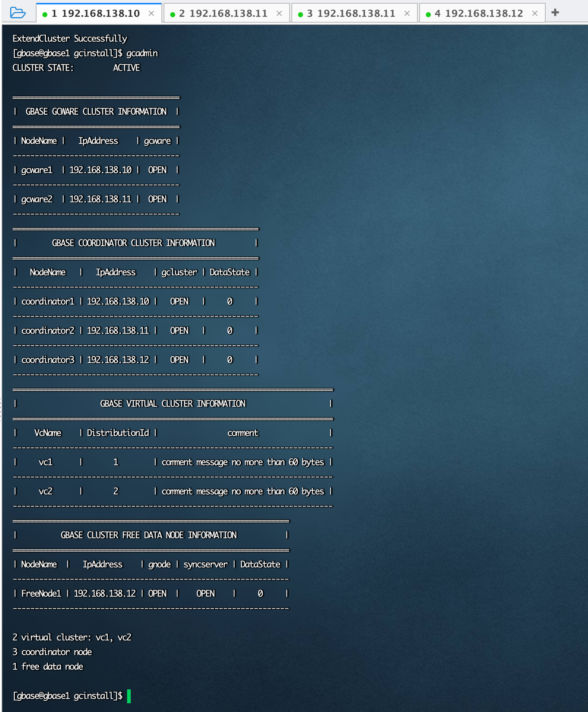The width and height of the screenshot is (588, 712).
Task: Click the comment message in the vc2 row
Action: (x=243, y=491)
